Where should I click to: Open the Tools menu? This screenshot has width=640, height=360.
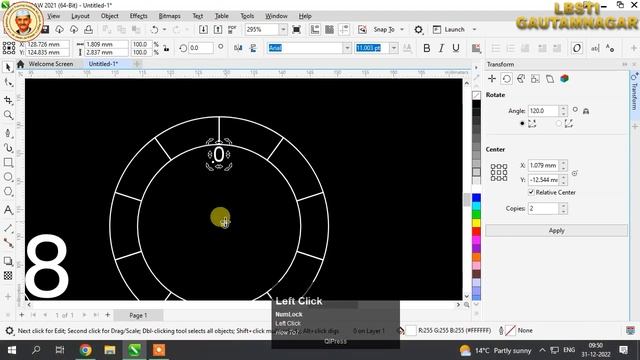pos(247,16)
